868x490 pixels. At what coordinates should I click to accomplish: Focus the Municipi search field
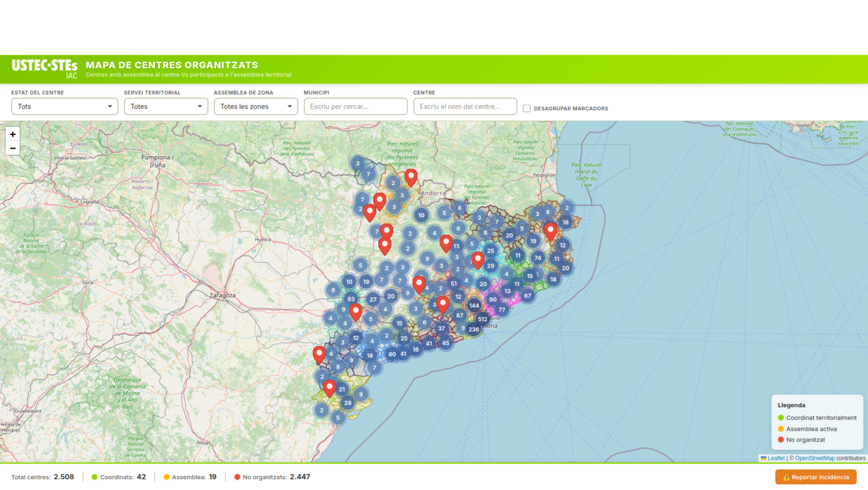(x=355, y=107)
